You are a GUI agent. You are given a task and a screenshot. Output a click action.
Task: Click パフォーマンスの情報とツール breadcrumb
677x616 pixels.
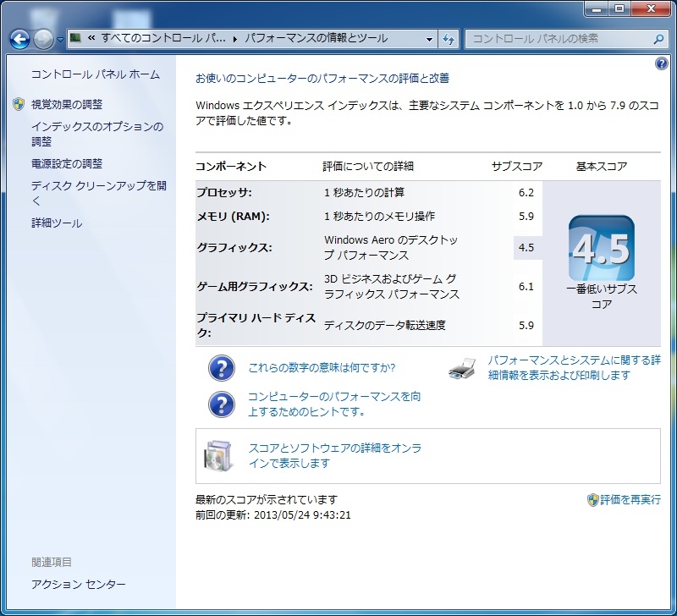pos(316,38)
